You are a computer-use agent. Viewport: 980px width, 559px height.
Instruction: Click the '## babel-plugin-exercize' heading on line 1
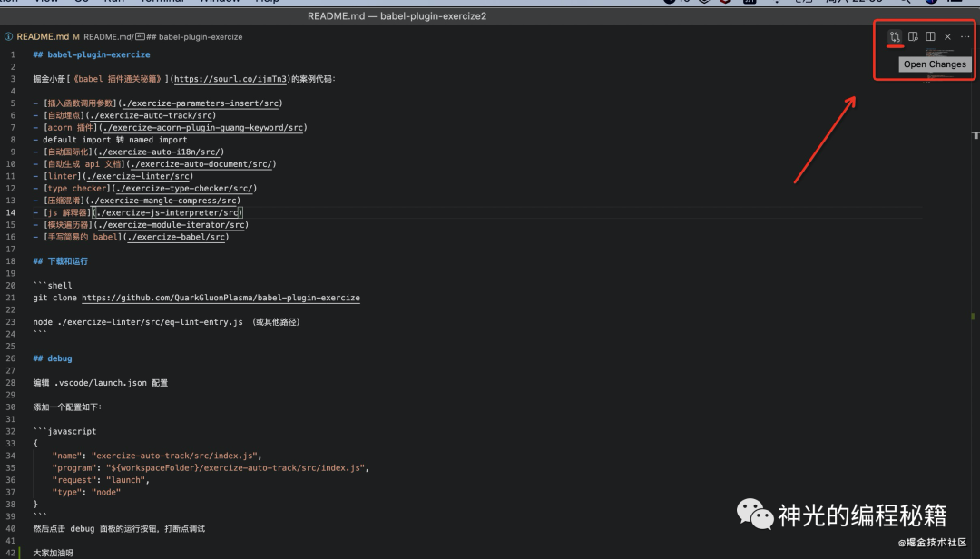tap(92, 55)
